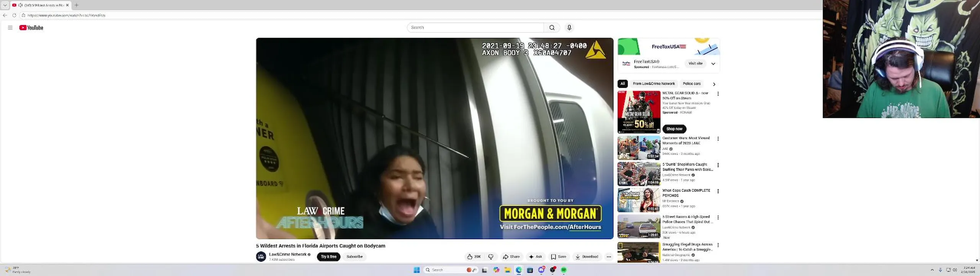Go back with browser back arrow
The width and height of the screenshot is (980, 276).
point(5,15)
